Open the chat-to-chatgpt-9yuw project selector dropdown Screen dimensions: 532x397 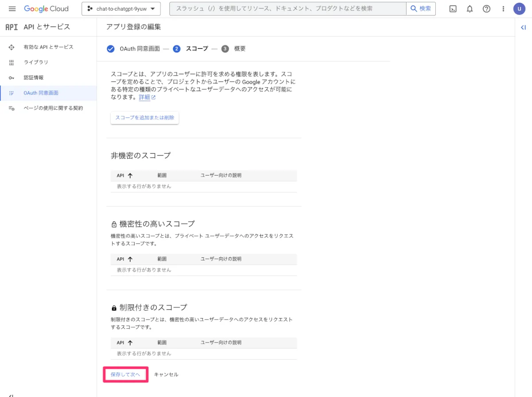point(121,9)
